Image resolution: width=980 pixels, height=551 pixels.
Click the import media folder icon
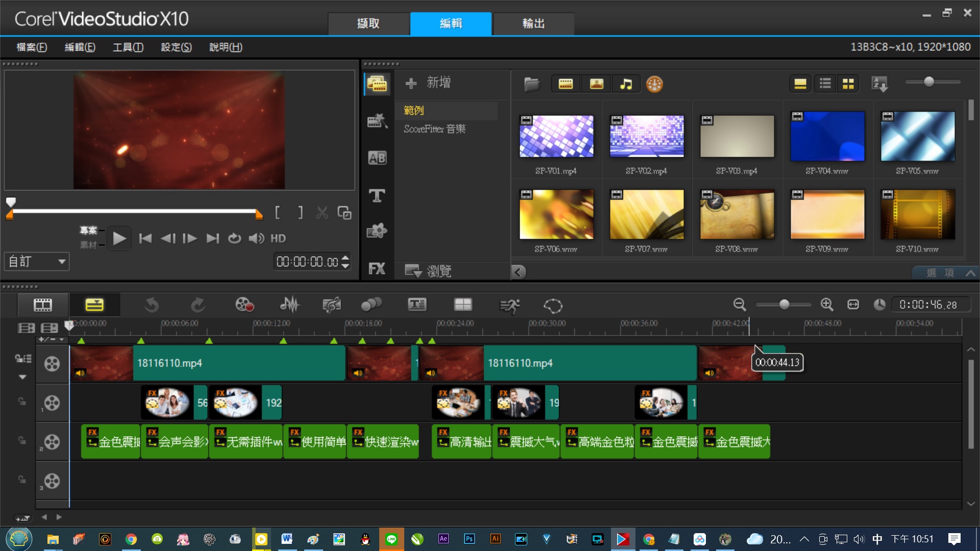click(532, 84)
